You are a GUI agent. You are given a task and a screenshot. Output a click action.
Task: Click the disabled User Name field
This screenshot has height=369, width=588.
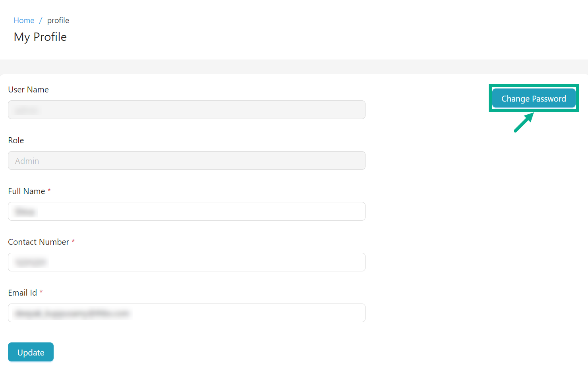186,110
